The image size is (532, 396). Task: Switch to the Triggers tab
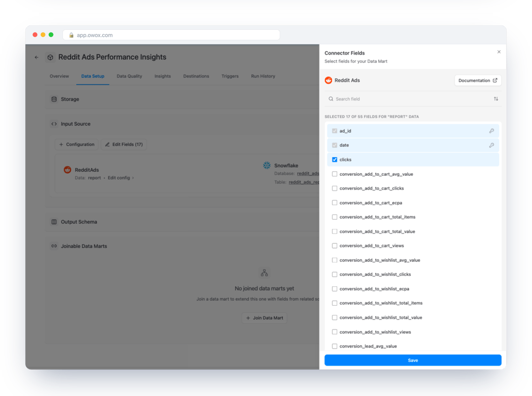230,76
